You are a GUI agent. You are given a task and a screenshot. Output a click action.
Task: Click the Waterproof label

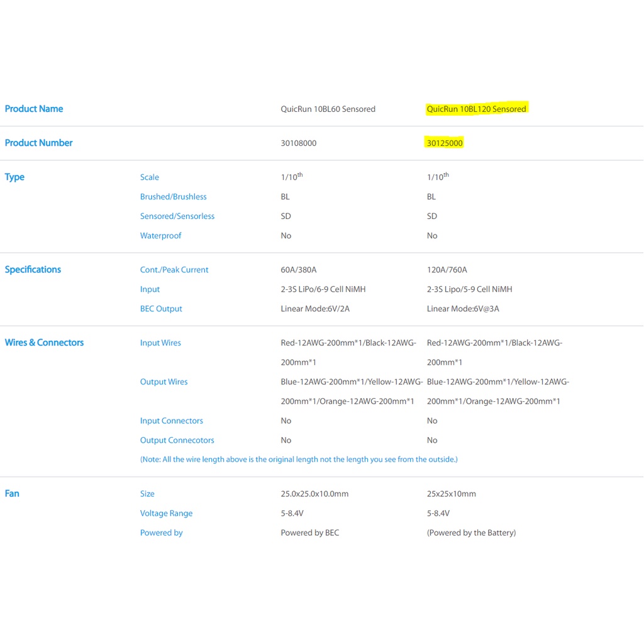pos(160,236)
